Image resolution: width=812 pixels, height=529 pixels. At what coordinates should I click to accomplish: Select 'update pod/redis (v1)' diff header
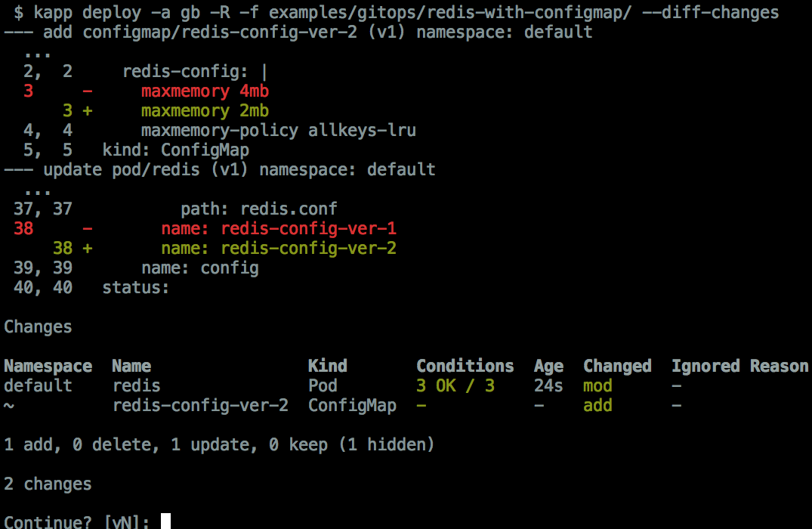(x=220, y=170)
